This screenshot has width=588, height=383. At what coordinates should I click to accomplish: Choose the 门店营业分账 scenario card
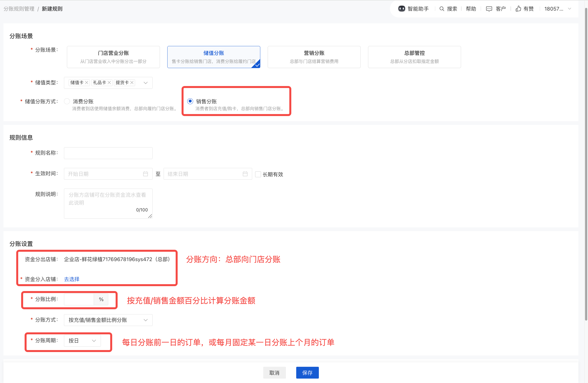(113, 57)
